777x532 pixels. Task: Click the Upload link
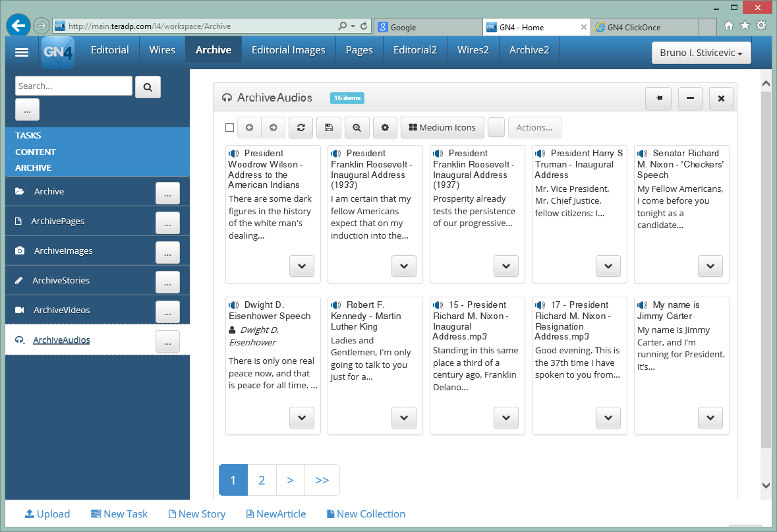(x=47, y=514)
